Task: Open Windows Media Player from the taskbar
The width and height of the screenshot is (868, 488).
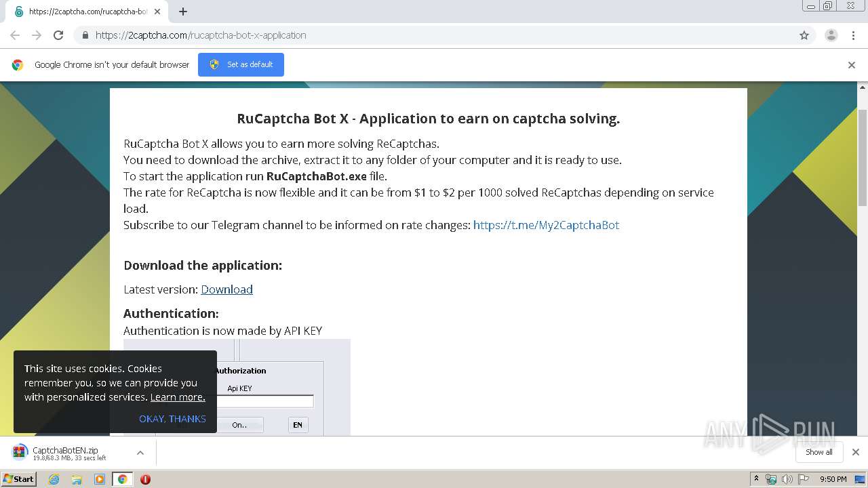Action: pyautogui.click(x=100, y=479)
